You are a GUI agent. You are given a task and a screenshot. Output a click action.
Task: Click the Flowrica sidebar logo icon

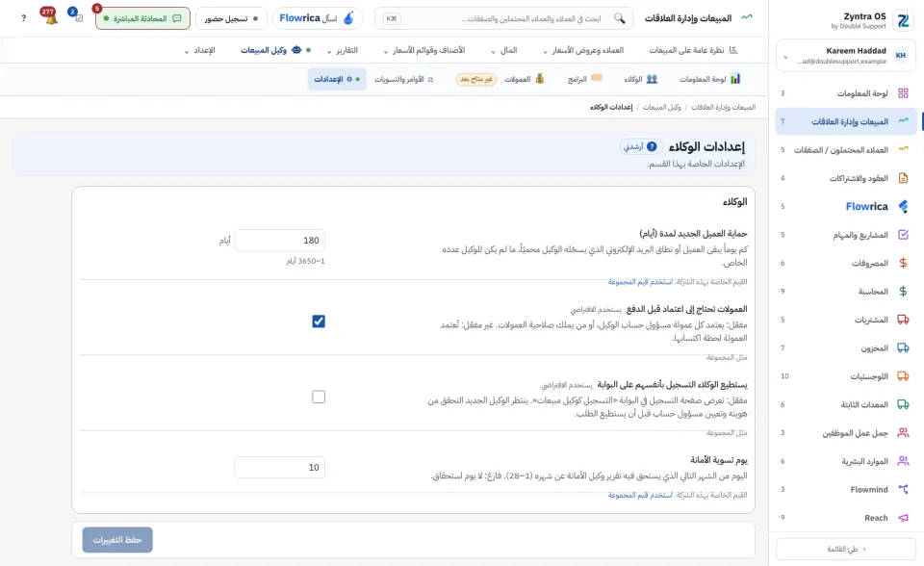pos(903,206)
